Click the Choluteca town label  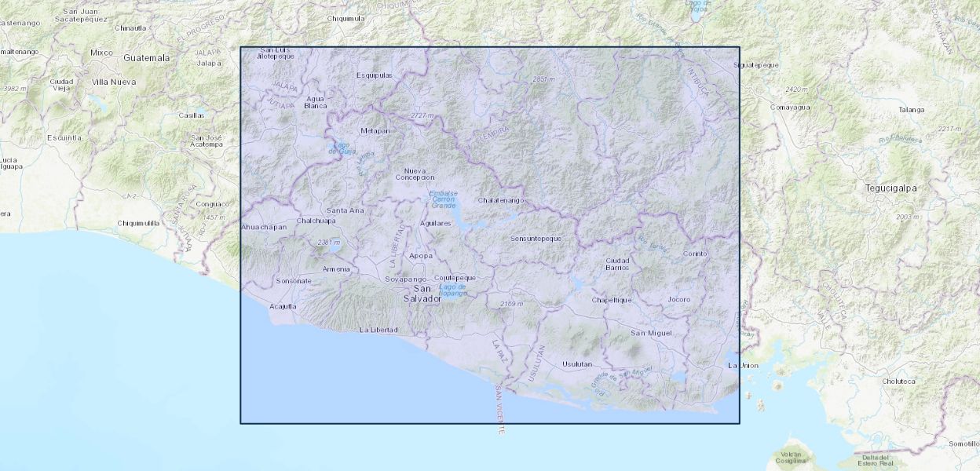tap(898, 382)
